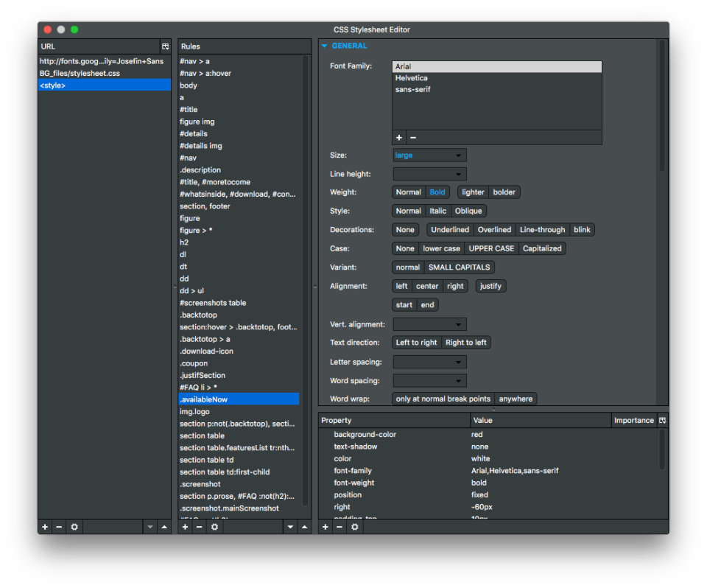
Task: Select Helvetica in the Font Family list
Action: (x=411, y=78)
